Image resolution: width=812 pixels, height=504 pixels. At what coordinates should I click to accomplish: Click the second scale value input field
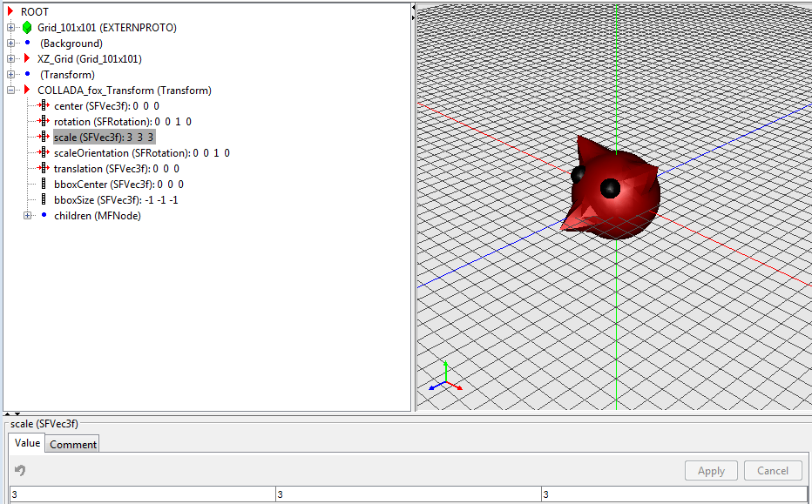[409, 494]
